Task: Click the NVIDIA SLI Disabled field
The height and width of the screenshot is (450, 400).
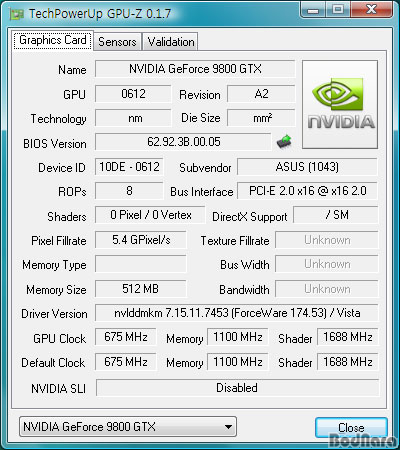Action: (237, 388)
